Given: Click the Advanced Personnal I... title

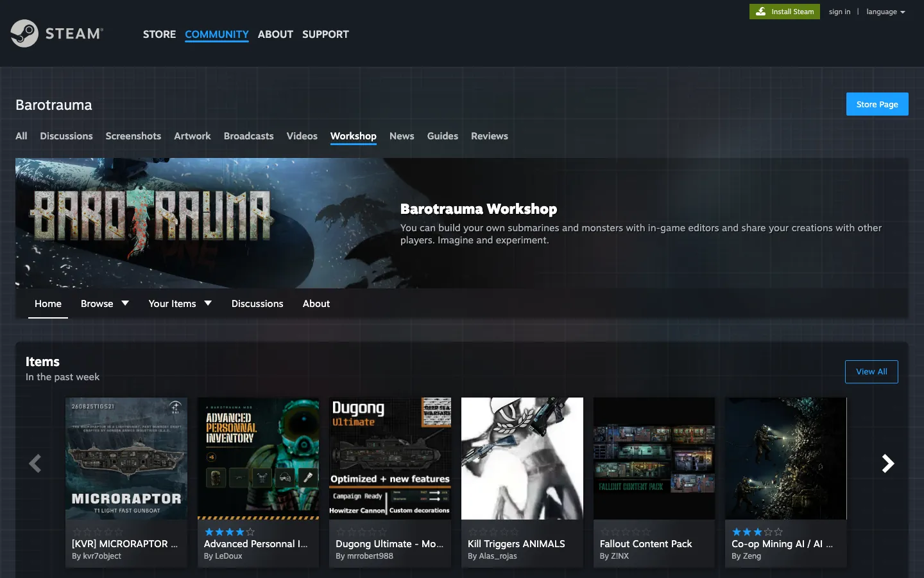Looking at the screenshot, I should (x=256, y=544).
